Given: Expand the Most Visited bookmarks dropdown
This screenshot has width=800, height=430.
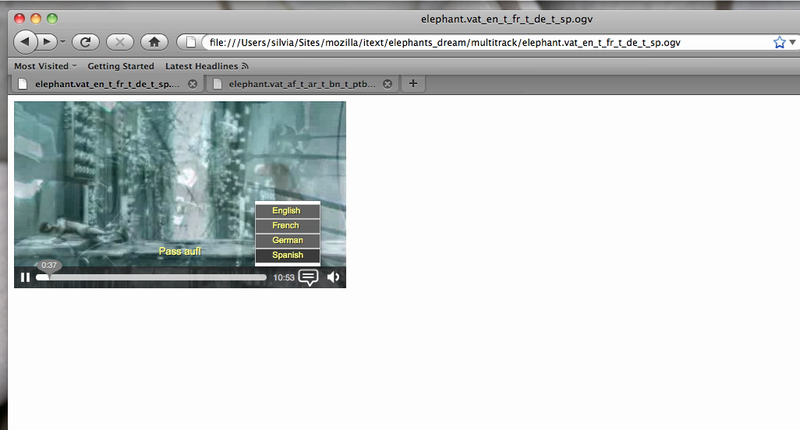Looking at the screenshot, I should [x=45, y=66].
